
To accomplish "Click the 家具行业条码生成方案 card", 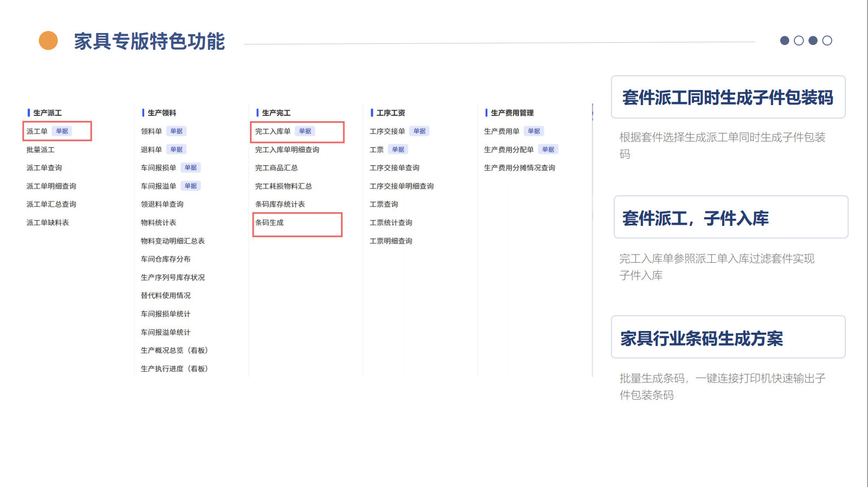I will pyautogui.click(x=728, y=337).
